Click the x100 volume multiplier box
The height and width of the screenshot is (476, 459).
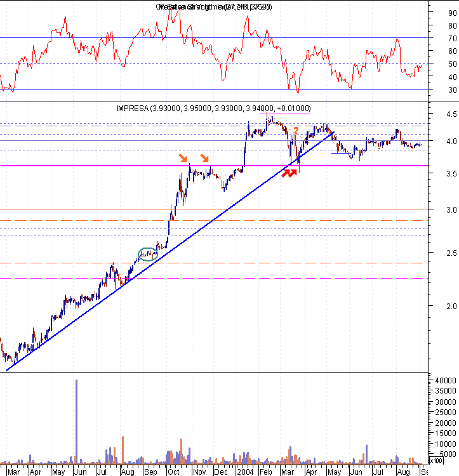(436, 461)
